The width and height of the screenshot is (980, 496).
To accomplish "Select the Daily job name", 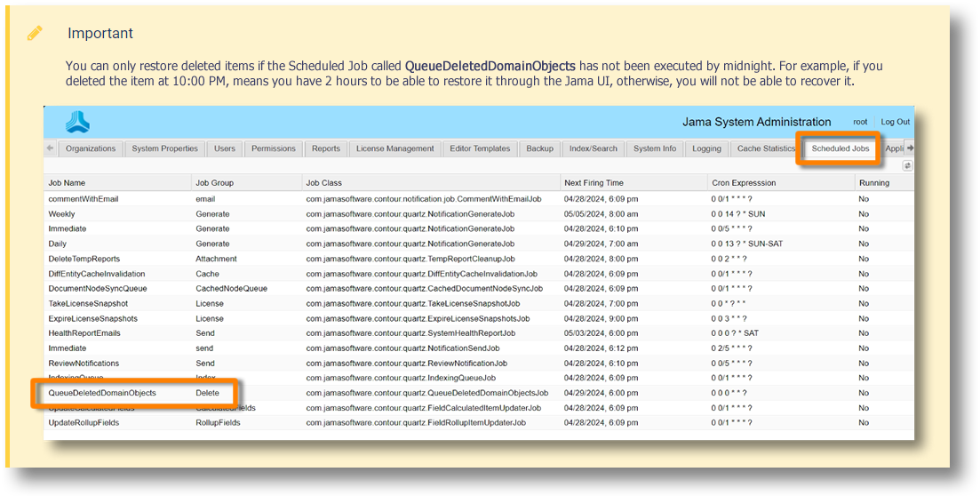I will pos(58,244).
